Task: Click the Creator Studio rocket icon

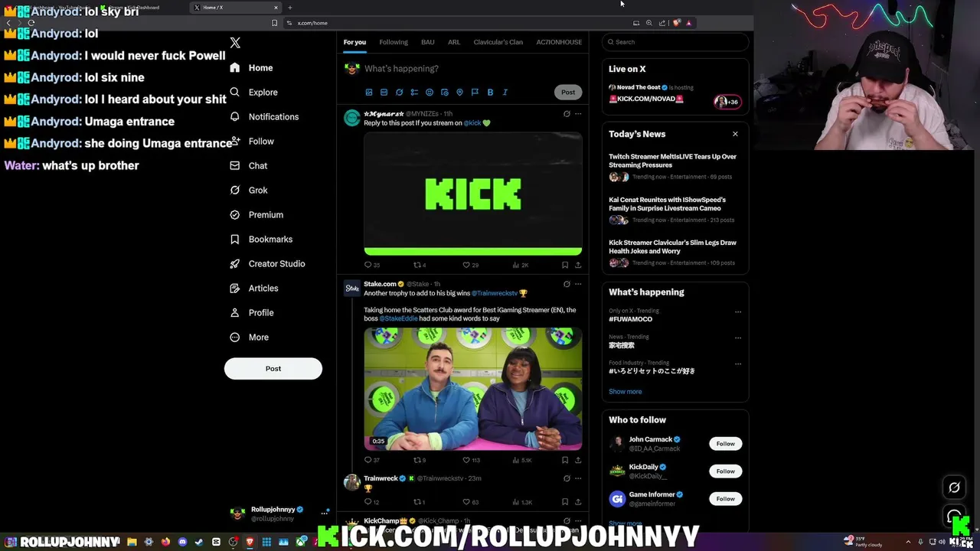Action: pos(235,264)
